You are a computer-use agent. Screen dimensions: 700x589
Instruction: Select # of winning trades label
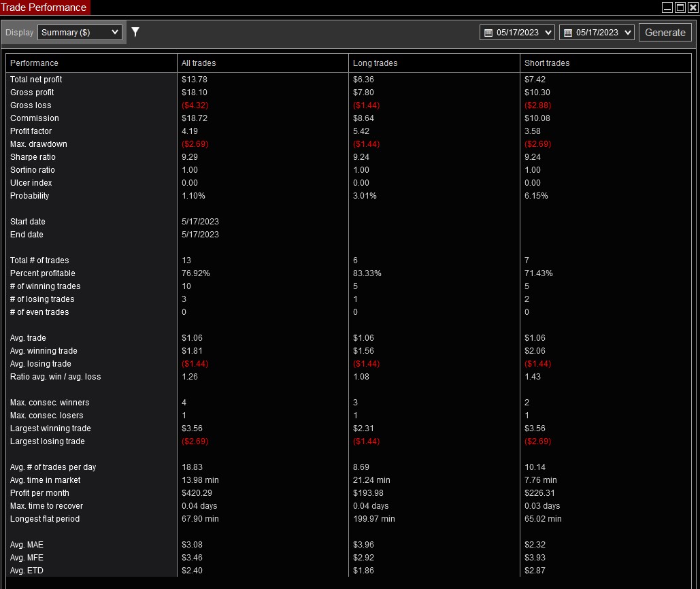tap(45, 286)
